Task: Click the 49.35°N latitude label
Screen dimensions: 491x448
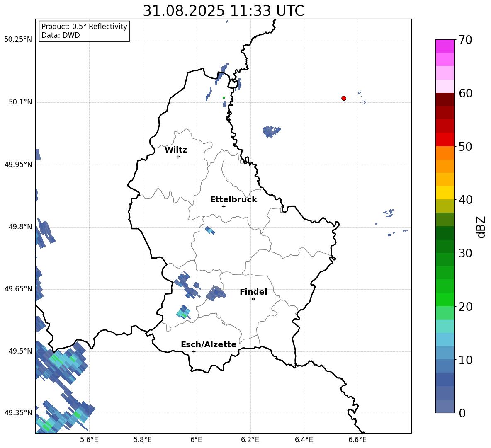Action: coord(18,413)
